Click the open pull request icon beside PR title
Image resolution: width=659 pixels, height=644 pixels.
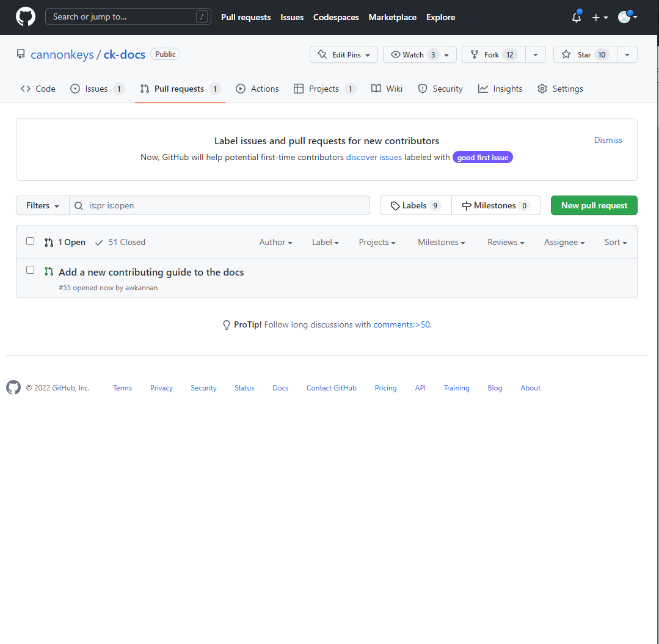(x=49, y=271)
